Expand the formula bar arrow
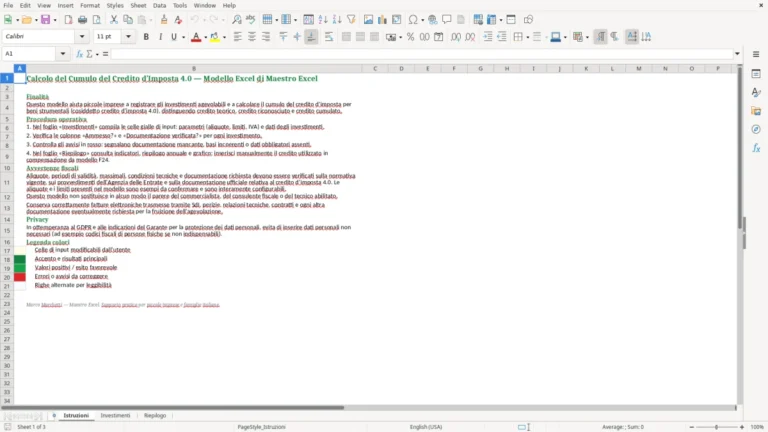768x432 pixels. [737, 54]
